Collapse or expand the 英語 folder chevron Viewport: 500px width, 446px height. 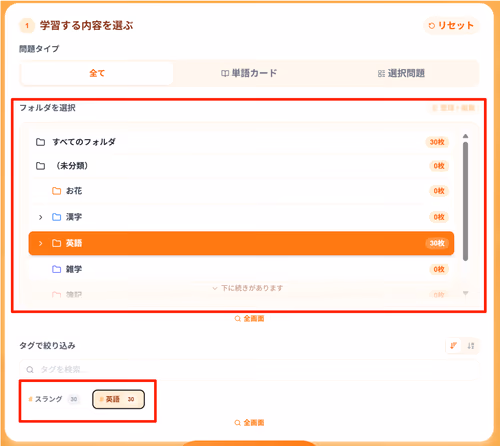(40, 243)
